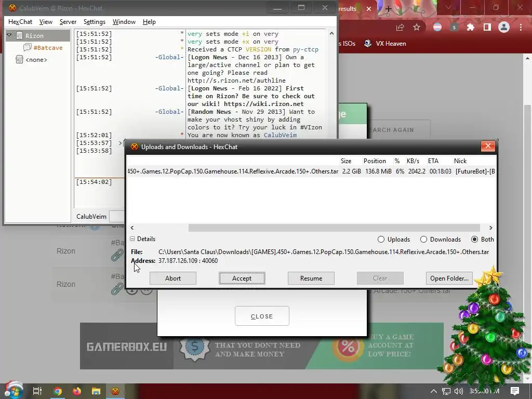This screenshot has height=399, width=532.
Task: Open the notification center icon
Action: click(x=515, y=391)
